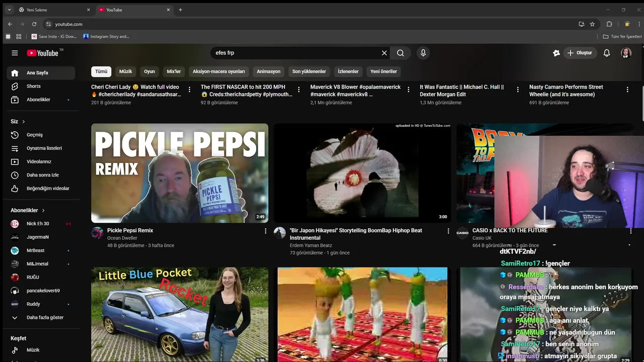This screenshot has height=362, width=644.
Task: Open Erdem Yaman Beatz channel avatar
Action: point(280,233)
